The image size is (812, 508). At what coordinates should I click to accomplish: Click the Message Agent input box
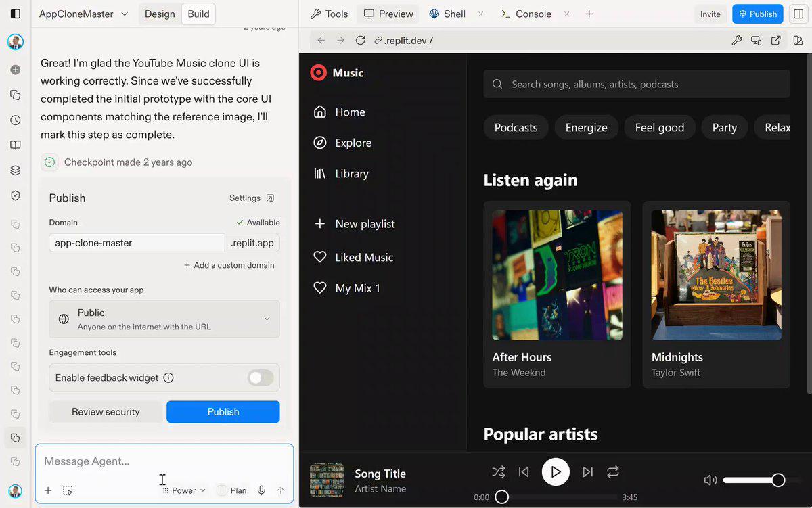pyautogui.click(x=164, y=461)
